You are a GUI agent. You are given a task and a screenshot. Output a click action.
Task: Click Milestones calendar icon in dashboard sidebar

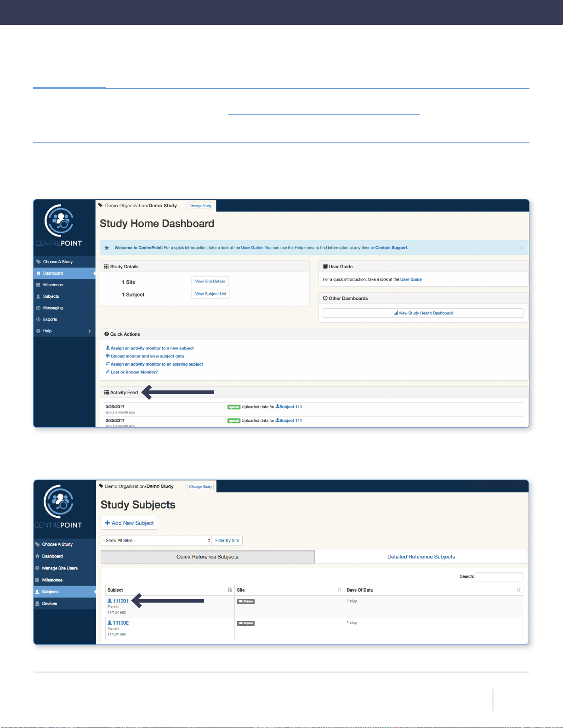click(x=38, y=285)
